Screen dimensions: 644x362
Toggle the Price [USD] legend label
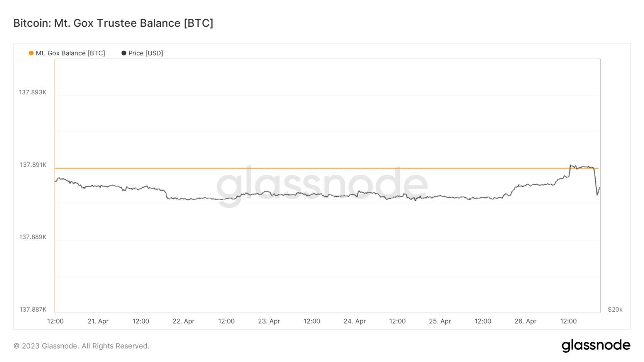(145, 53)
